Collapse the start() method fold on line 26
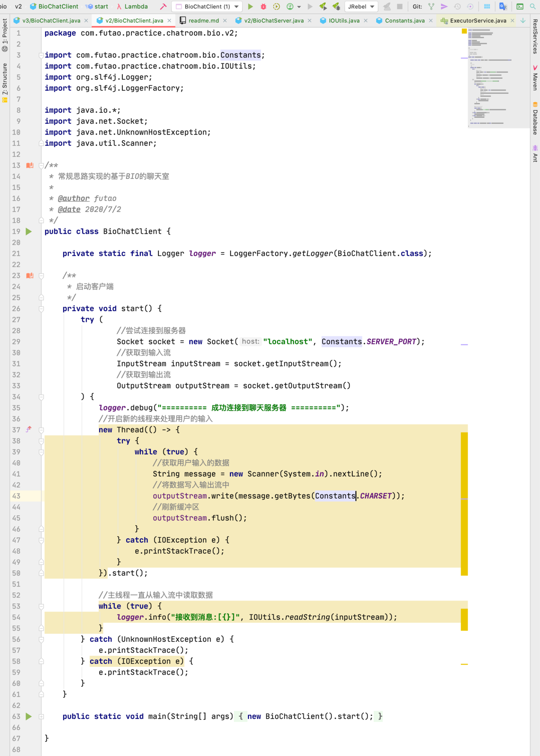The image size is (540, 756). 41,309
